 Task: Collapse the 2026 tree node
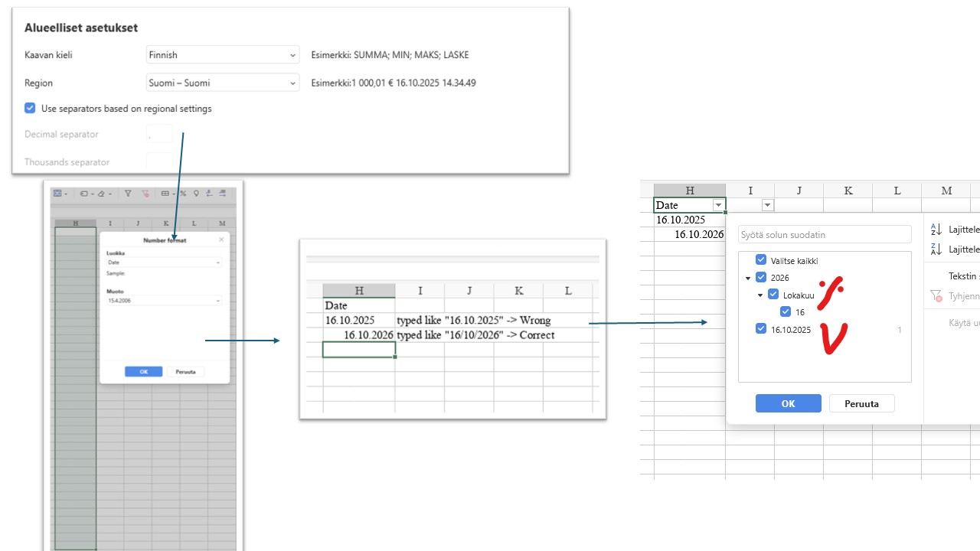coord(748,278)
